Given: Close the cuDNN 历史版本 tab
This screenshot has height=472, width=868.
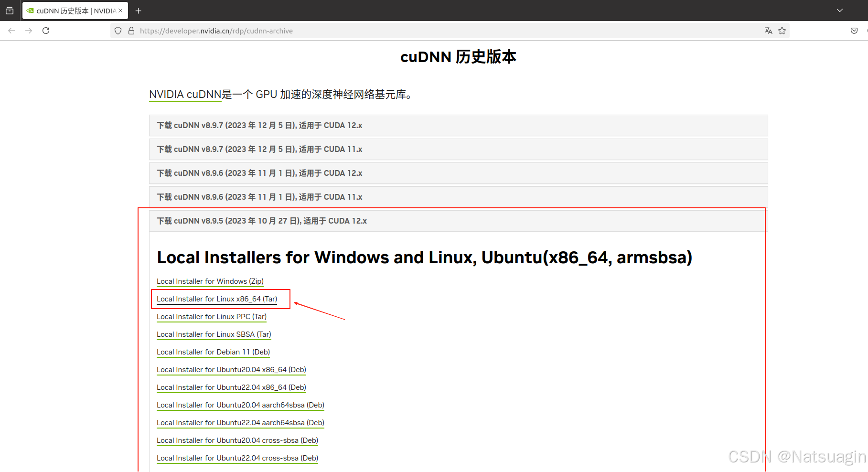Looking at the screenshot, I should coord(120,11).
